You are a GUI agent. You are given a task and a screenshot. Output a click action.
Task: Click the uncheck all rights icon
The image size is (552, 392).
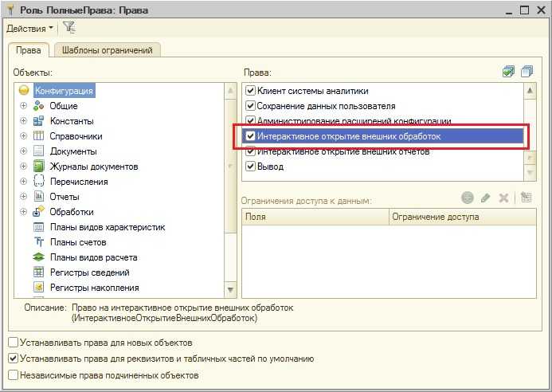click(527, 72)
